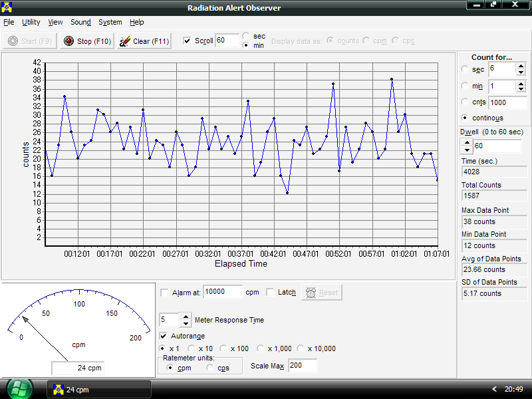Viewport: 532px width, 399px height.
Task: Toggle the Autorange checkbox
Action: 163,336
